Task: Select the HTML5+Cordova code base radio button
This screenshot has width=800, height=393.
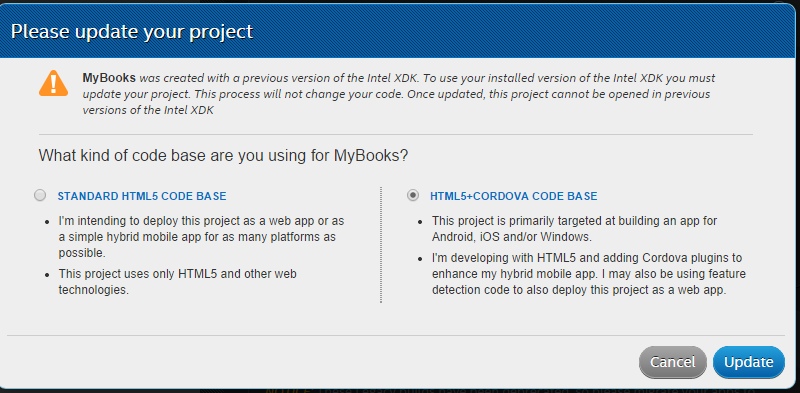Action: [413, 195]
